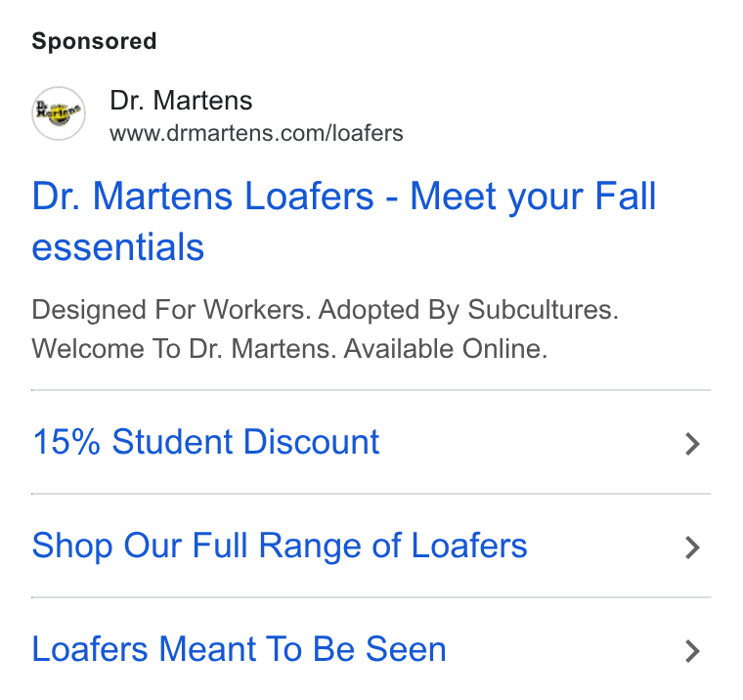743x700 pixels.
Task: Click the Sponsored label
Action: 94,41
